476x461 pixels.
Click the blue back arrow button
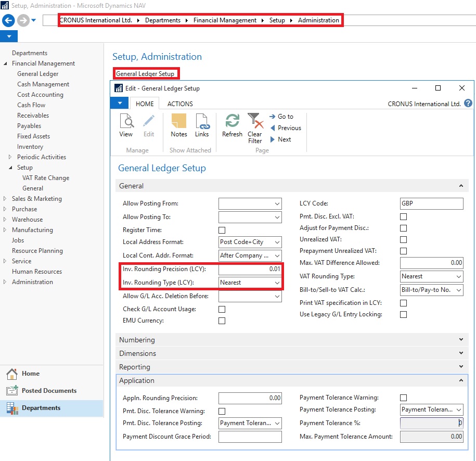(9, 20)
